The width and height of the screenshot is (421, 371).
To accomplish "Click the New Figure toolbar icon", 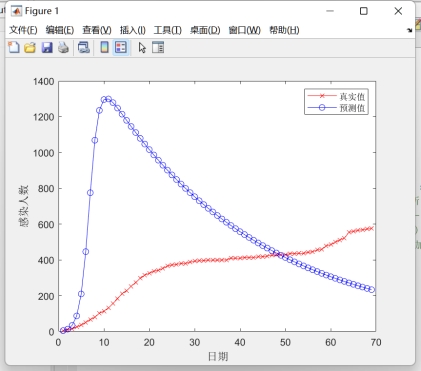I will pyautogui.click(x=14, y=47).
